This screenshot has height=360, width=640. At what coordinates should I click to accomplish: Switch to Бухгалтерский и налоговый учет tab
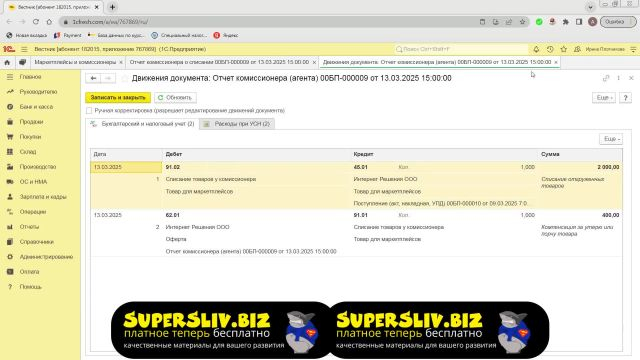(142, 124)
